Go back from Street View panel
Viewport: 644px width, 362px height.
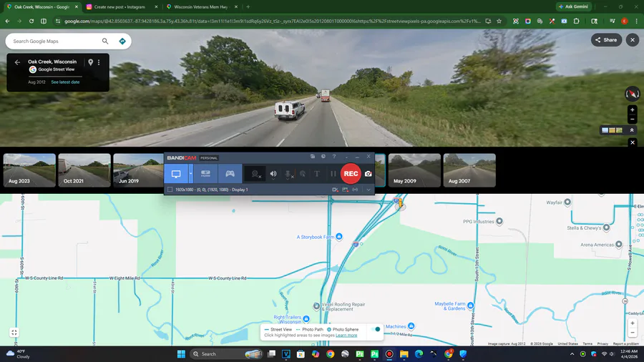pos(17,62)
